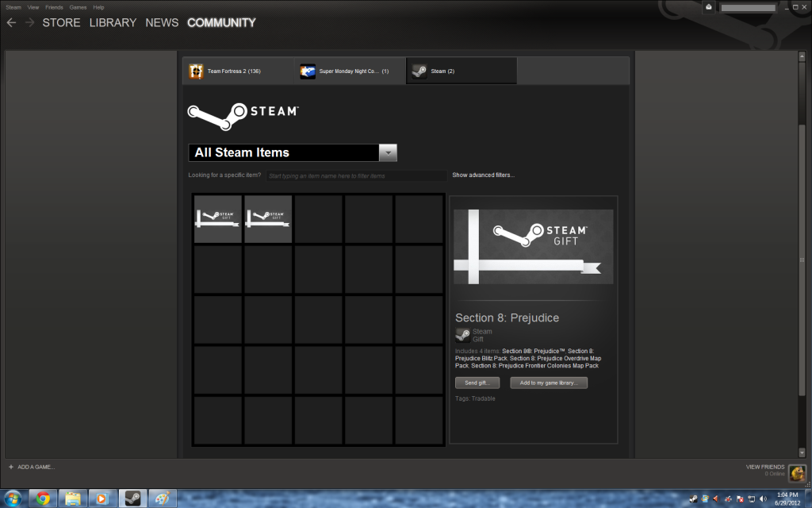Click the Steam icon in the Windows taskbar

pyautogui.click(x=132, y=498)
